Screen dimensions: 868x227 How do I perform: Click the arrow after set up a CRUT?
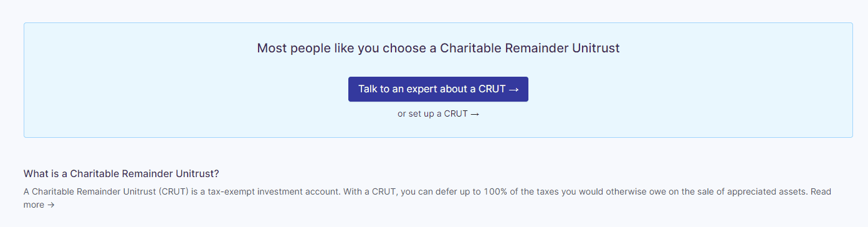coord(475,114)
